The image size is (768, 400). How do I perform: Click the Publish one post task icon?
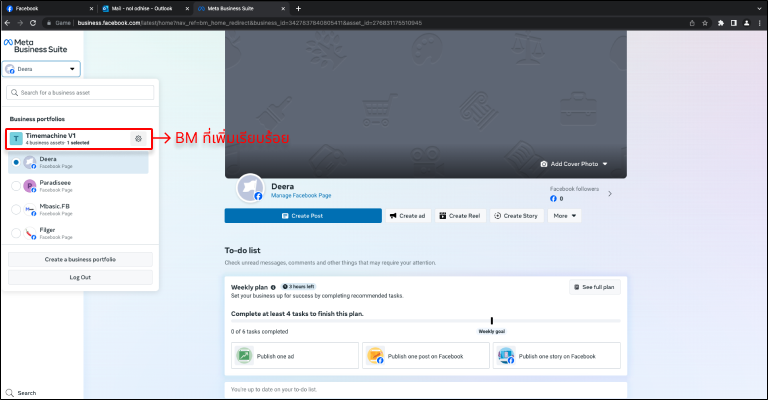click(x=375, y=355)
